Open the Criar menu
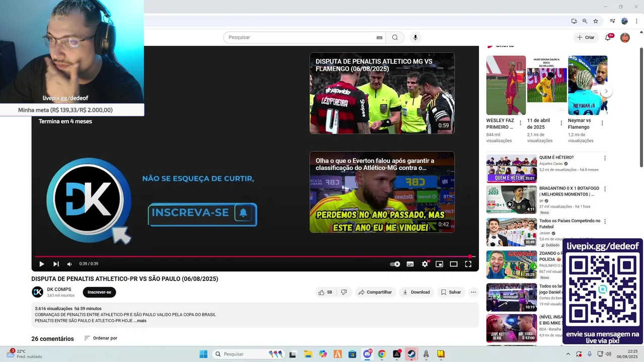Screen dimensions: 644x362 (x=586, y=37)
